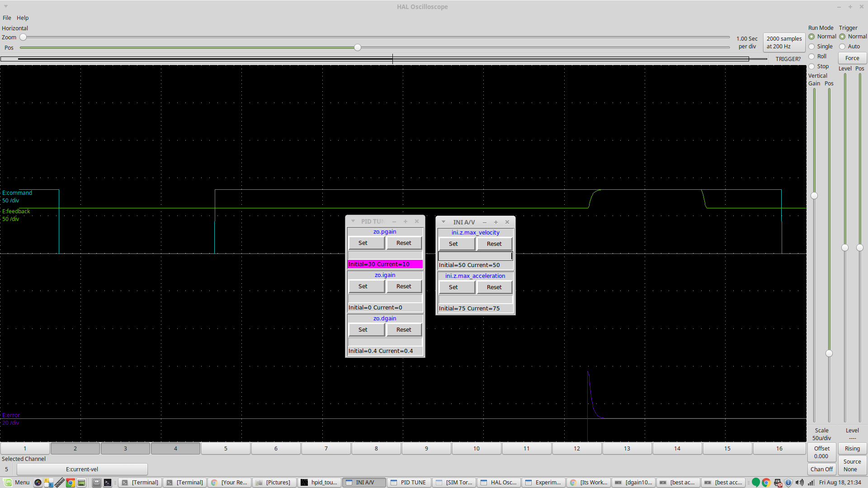Viewport: 868px width, 488px height.
Task: Click Reset under ini.z.max_acceleration
Action: click(494, 287)
